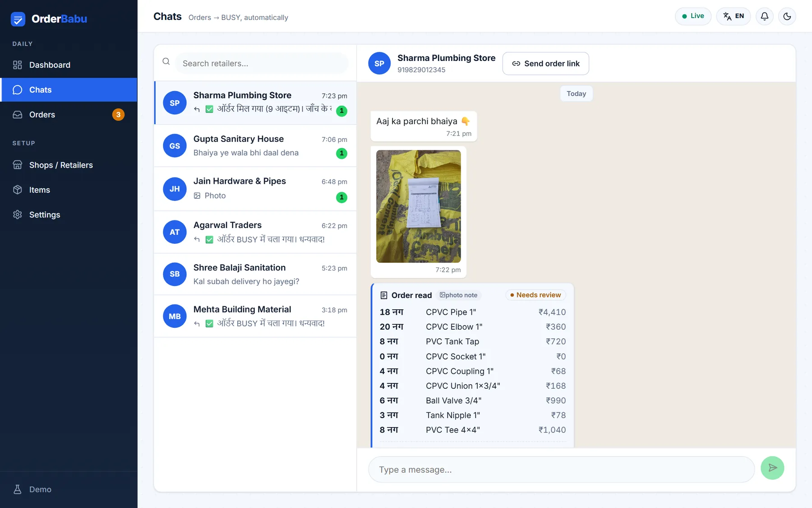Toggle dark mode moon icon
The width and height of the screenshot is (812, 508).
(787, 16)
